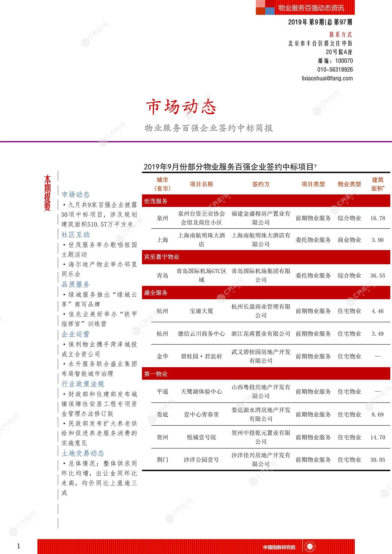Select the project name 德信云川商务中心
The width and height of the screenshot is (392, 554).
(201, 334)
